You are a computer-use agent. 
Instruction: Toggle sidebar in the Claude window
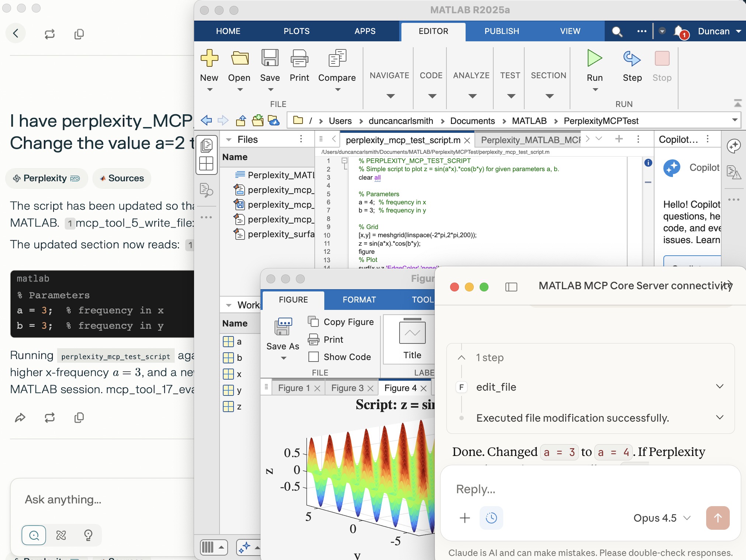coord(511,287)
